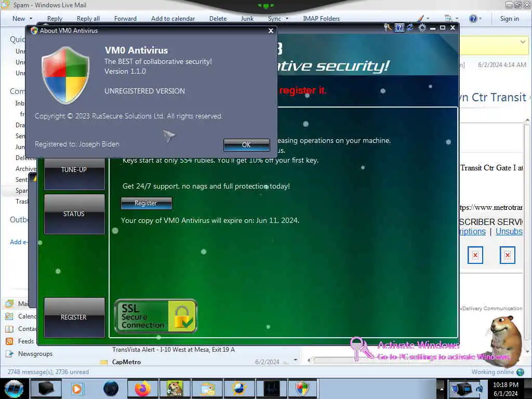Open the New dropdown arrow in Live Mail
532x399 pixels.
click(x=31, y=19)
